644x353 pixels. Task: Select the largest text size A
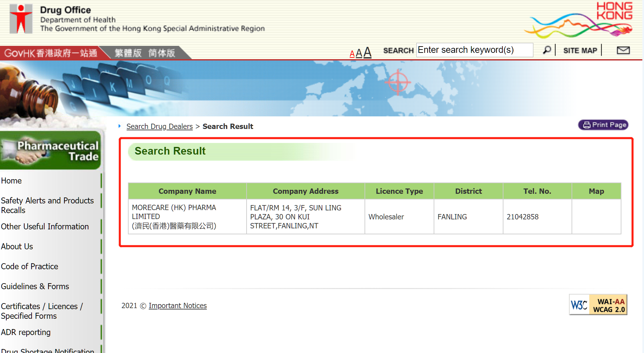pyautogui.click(x=367, y=52)
